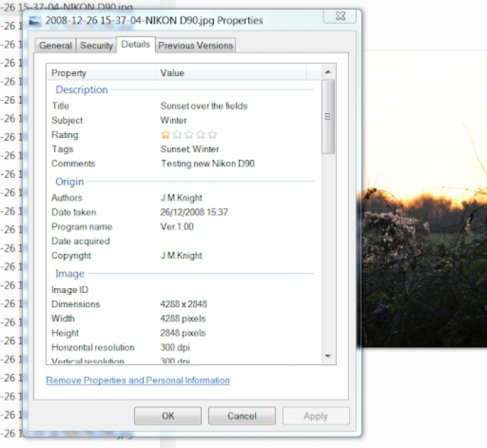This screenshot has width=487, height=448.
Task: Select the 'Date taken' property label
Action: tap(74, 212)
